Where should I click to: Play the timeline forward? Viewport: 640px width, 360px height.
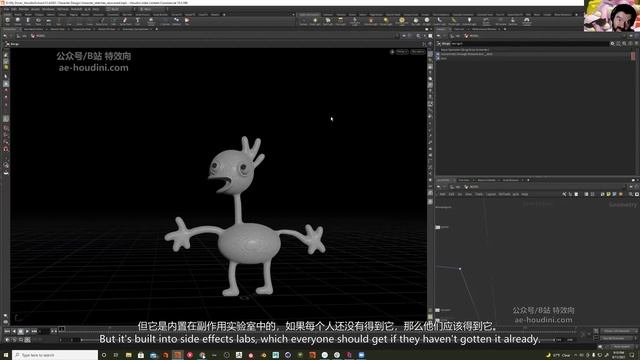(x=27, y=331)
